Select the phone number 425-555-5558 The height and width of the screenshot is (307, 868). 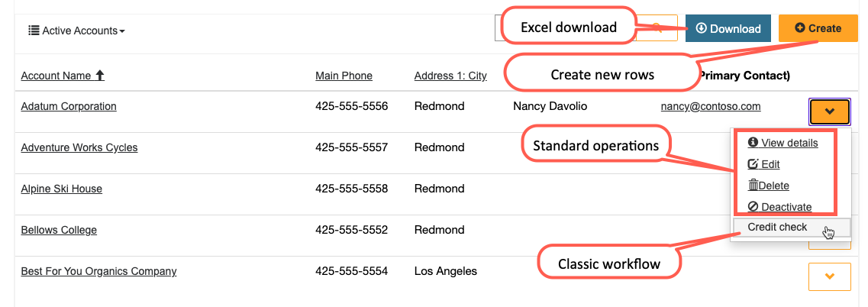(x=351, y=189)
